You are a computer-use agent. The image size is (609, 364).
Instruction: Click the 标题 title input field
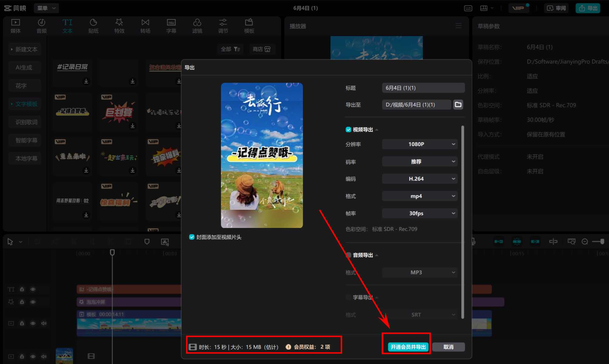point(423,88)
